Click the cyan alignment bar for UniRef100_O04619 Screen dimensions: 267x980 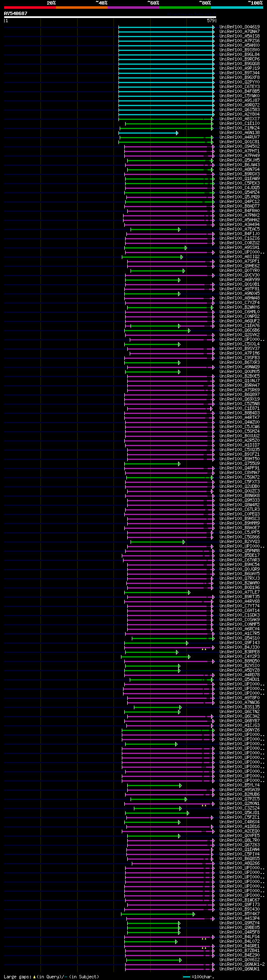coord(166,27)
